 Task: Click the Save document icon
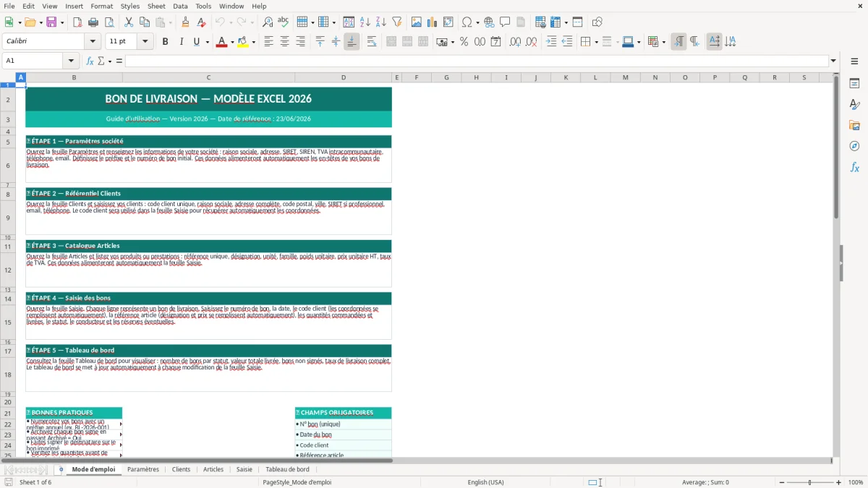[x=51, y=22]
